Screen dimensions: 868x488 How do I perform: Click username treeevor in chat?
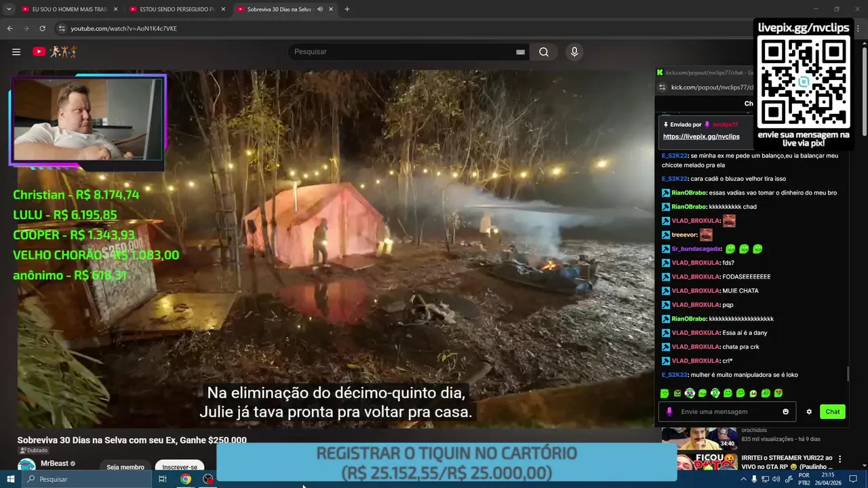coord(684,235)
